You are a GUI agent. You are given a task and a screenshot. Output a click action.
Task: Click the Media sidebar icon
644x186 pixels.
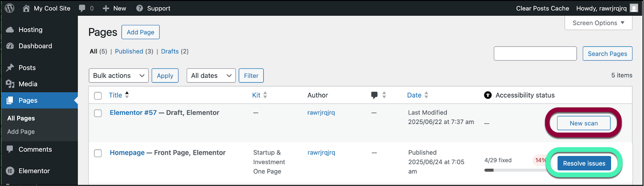coord(10,84)
